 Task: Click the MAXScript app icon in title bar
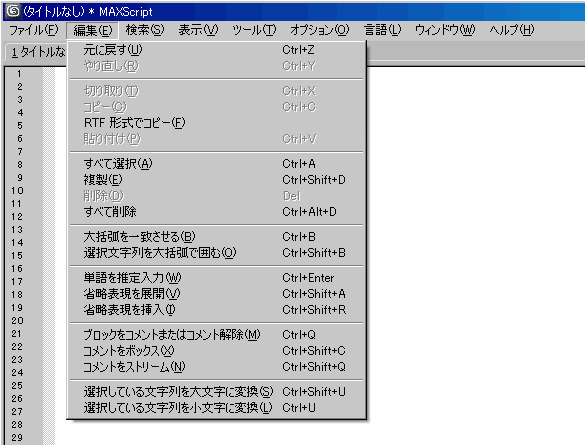click(13, 11)
